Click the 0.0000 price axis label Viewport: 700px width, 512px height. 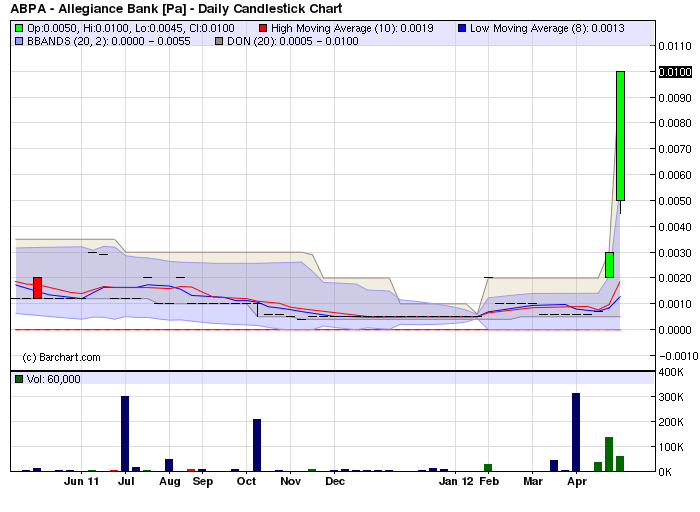click(x=675, y=330)
